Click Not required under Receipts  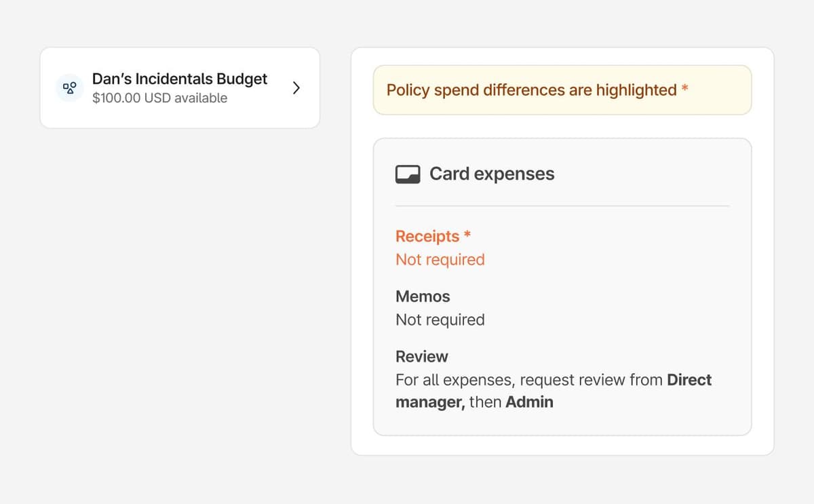[440, 259]
